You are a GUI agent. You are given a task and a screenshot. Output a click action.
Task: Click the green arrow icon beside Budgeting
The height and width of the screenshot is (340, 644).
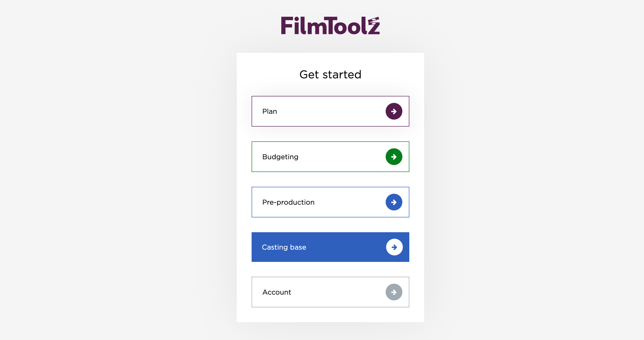click(x=394, y=157)
